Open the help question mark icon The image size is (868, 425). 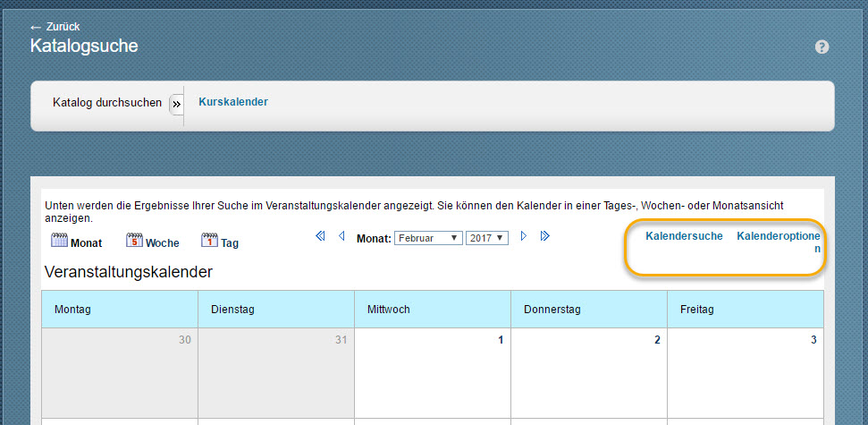[x=822, y=47]
